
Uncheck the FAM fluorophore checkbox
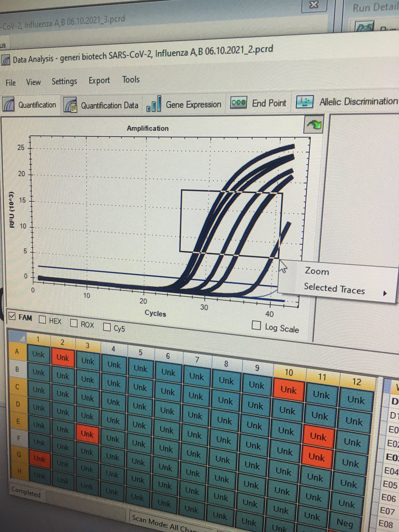(12, 316)
